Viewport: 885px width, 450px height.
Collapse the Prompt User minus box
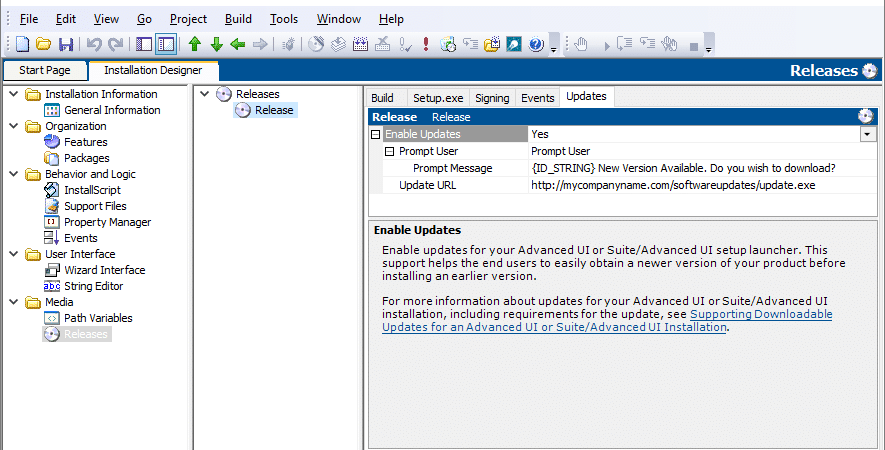click(389, 151)
